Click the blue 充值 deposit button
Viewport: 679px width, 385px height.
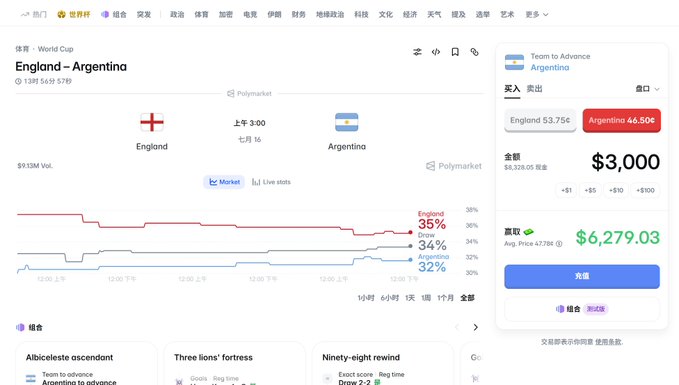point(582,276)
